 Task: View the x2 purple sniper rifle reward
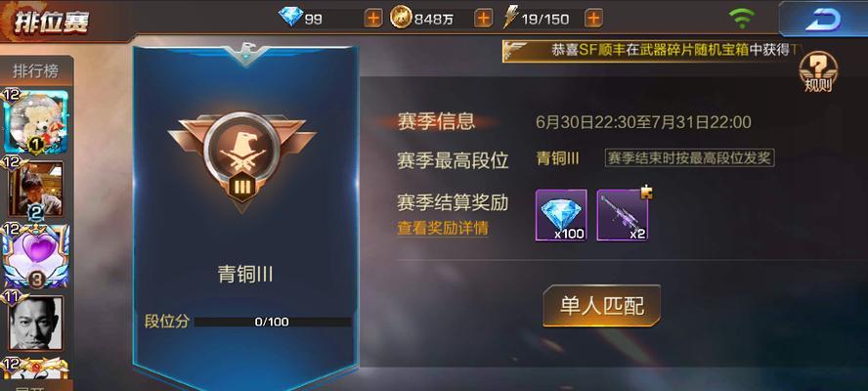[623, 215]
